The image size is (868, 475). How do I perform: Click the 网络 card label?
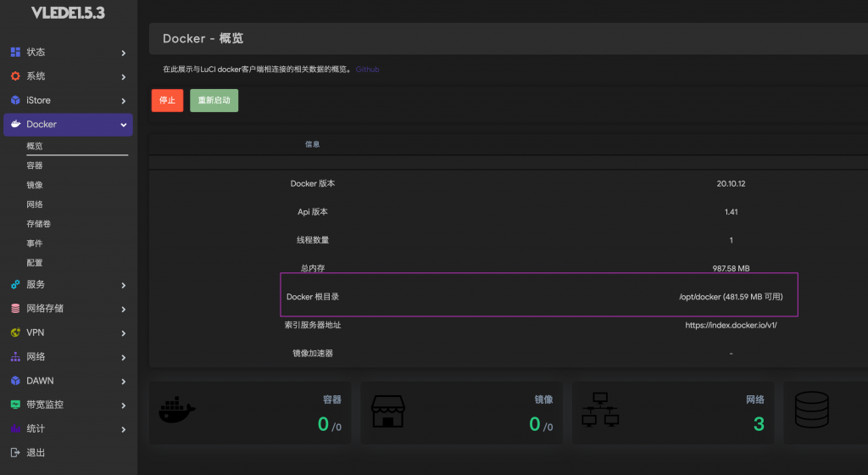click(x=755, y=400)
